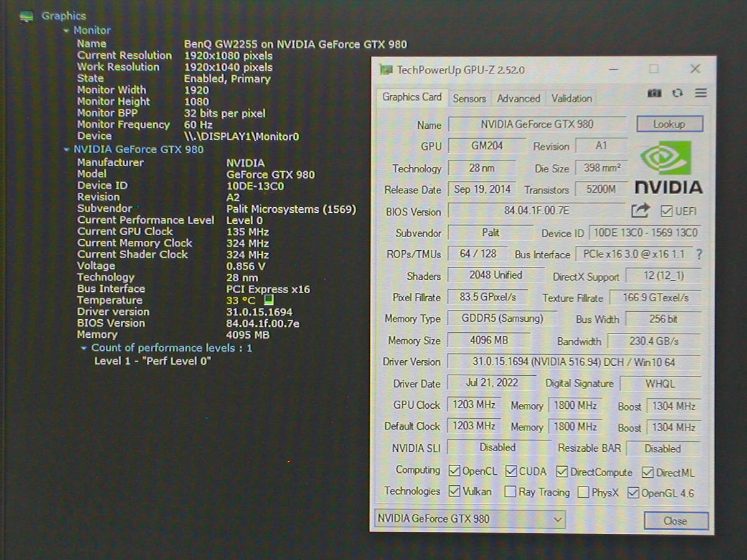Click the BIOS share/export arrow icon
The height and width of the screenshot is (560, 747).
(640, 210)
